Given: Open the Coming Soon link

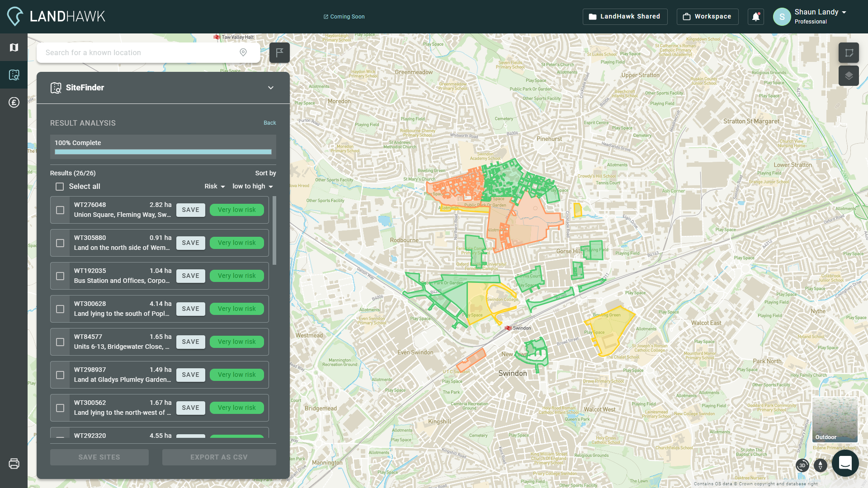Looking at the screenshot, I should (x=344, y=17).
